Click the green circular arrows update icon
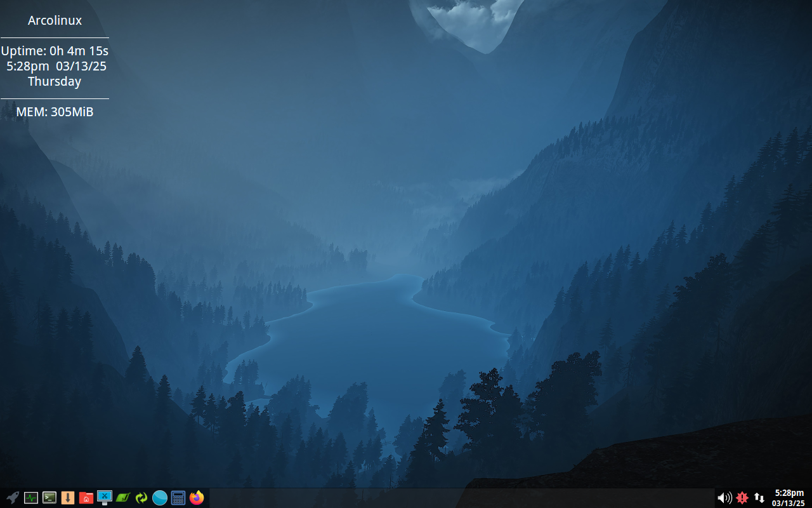The width and height of the screenshot is (812, 508). [141, 498]
